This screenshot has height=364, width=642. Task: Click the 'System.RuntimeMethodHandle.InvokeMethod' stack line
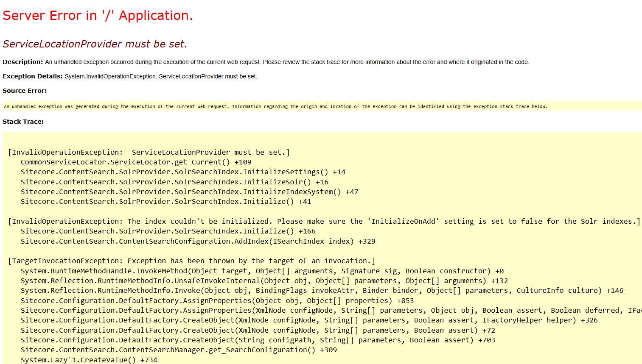262,271
